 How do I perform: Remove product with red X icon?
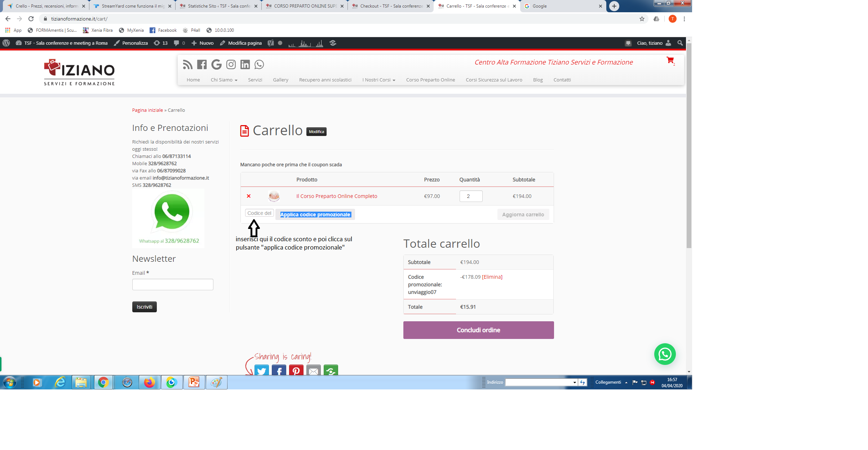click(x=249, y=196)
